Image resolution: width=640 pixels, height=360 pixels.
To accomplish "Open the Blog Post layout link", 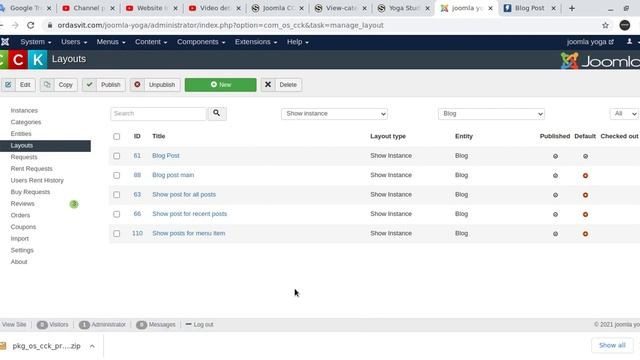I will pyautogui.click(x=166, y=156).
